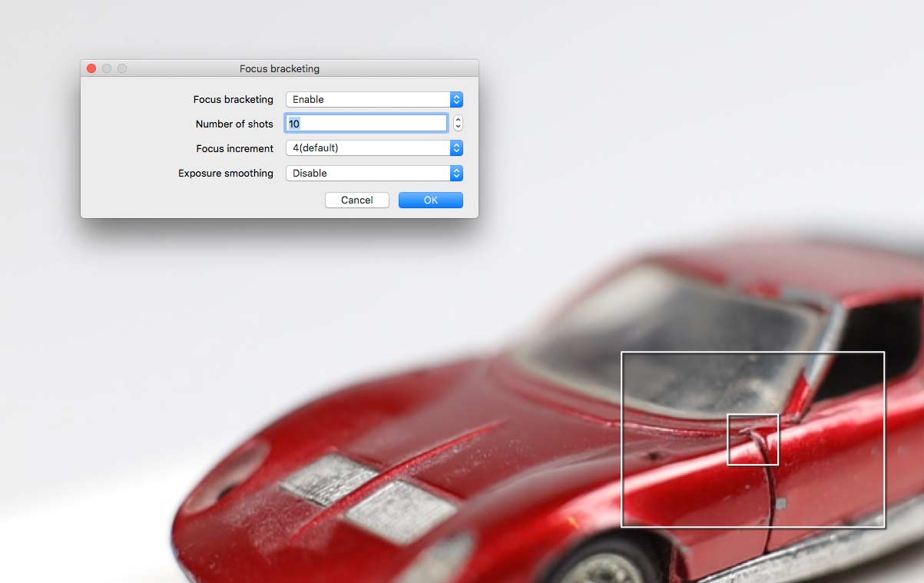Image resolution: width=924 pixels, height=583 pixels.
Task: Click the "Number of shots" label
Action: [x=234, y=124]
